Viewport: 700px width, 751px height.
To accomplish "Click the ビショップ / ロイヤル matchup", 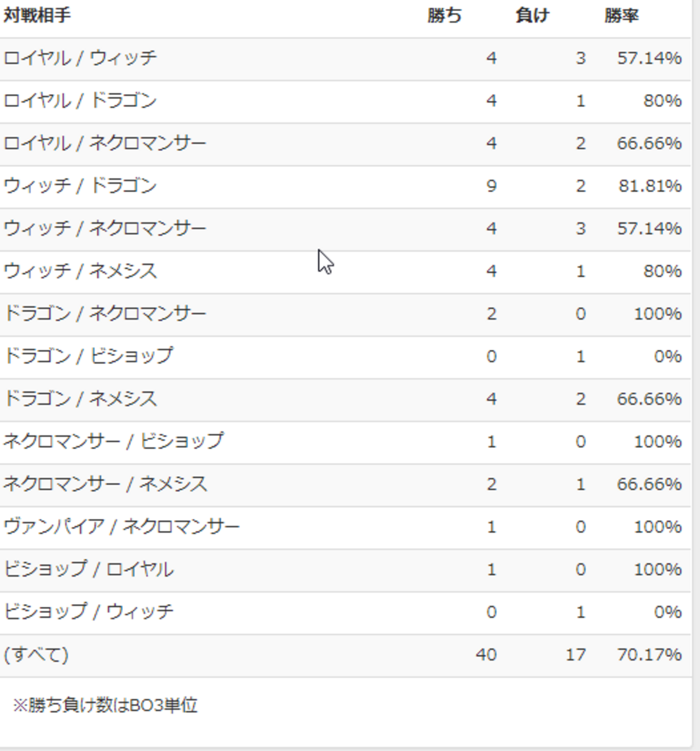I will pyautogui.click(x=88, y=569).
